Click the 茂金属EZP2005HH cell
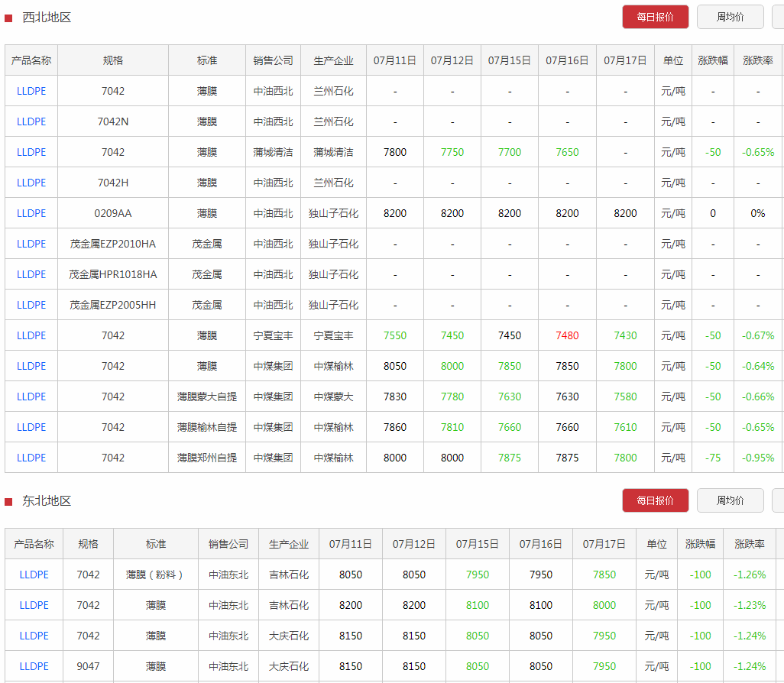Image resolution: width=784 pixels, height=683 pixels. [x=113, y=305]
